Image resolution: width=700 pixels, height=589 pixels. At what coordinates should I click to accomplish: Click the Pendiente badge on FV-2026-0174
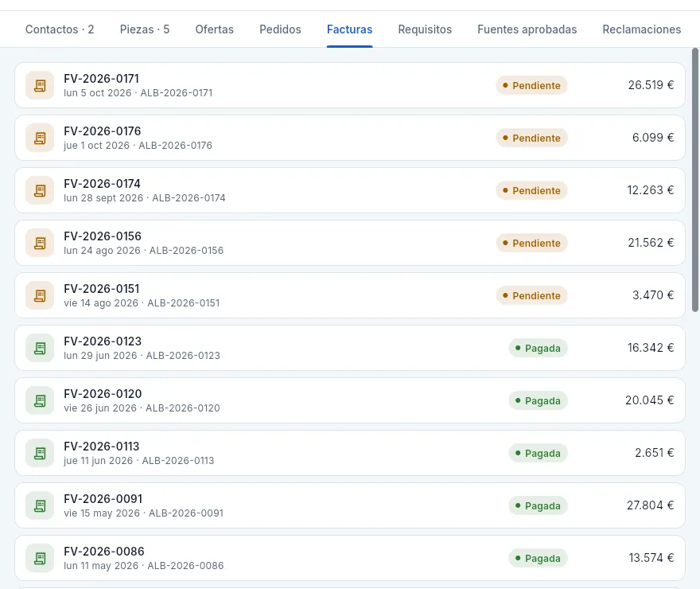531,191
